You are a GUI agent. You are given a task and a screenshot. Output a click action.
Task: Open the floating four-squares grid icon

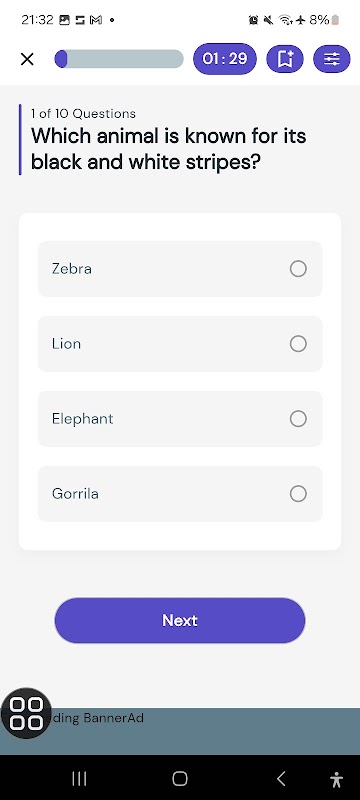(x=27, y=713)
